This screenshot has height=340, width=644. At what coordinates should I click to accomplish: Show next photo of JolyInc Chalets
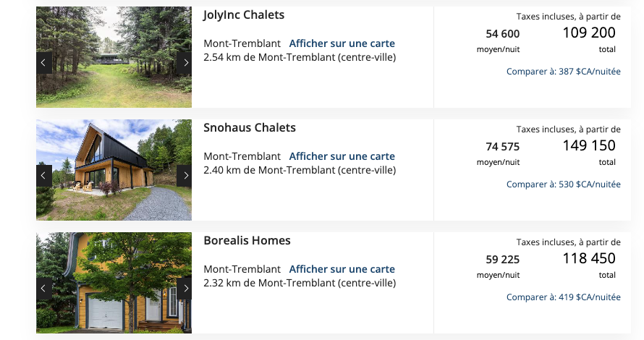[185, 63]
